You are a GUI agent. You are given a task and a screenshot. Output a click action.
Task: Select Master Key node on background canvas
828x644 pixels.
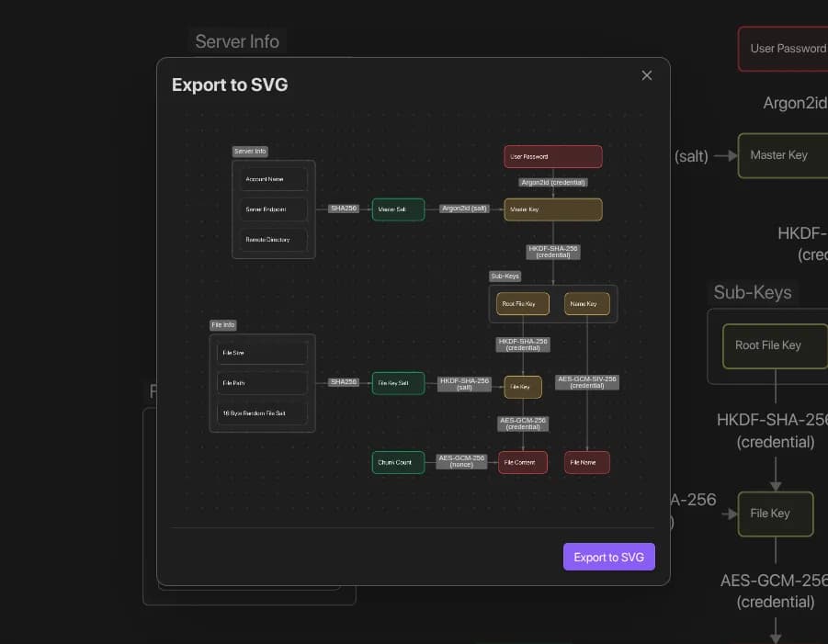point(783,155)
